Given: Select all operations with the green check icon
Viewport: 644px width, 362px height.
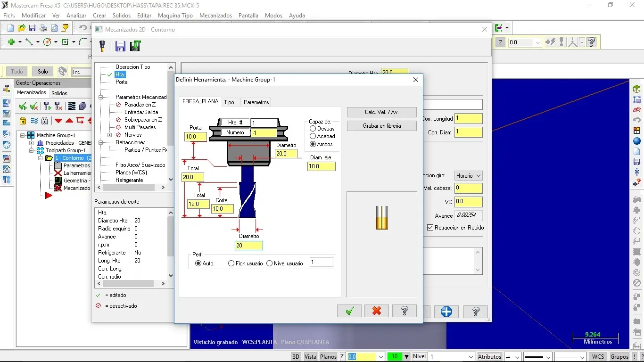Looking at the screenshot, I should point(23,107).
